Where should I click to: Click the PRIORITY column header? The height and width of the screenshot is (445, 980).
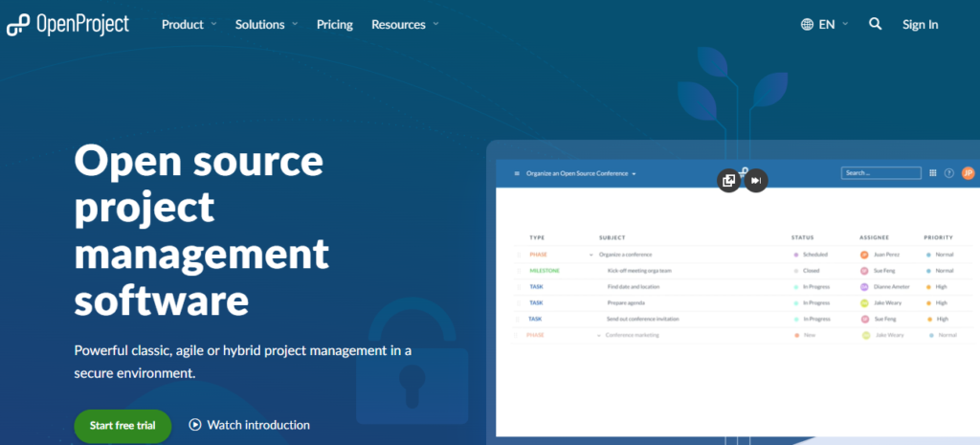click(939, 237)
